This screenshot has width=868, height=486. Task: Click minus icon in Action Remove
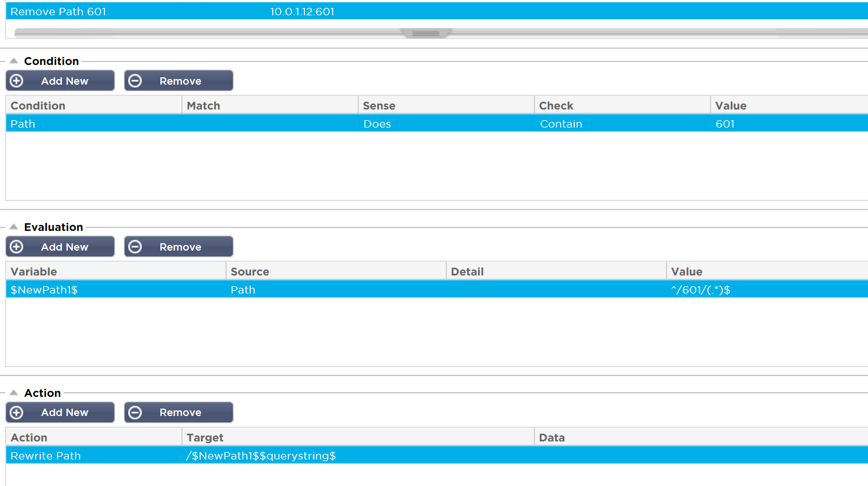click(135, 413)
